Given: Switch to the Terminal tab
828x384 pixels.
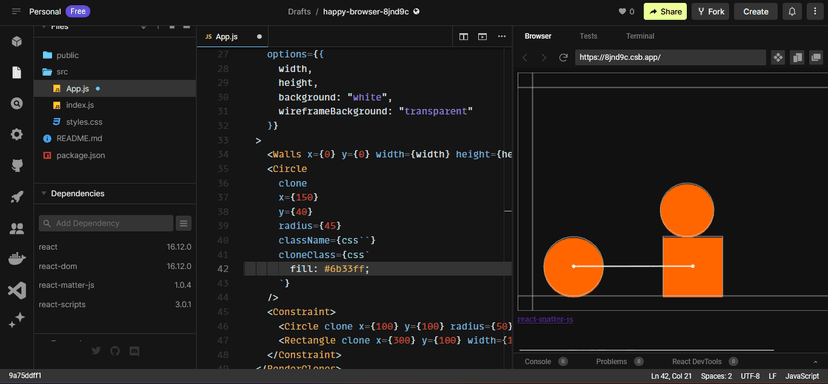Looking at the screenshot, I should [x=640, y=36].
